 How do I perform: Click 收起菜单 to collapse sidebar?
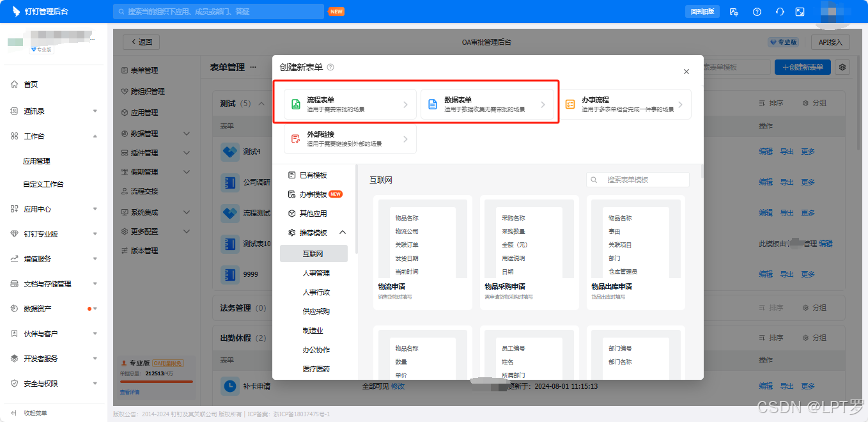coord(29,413)
